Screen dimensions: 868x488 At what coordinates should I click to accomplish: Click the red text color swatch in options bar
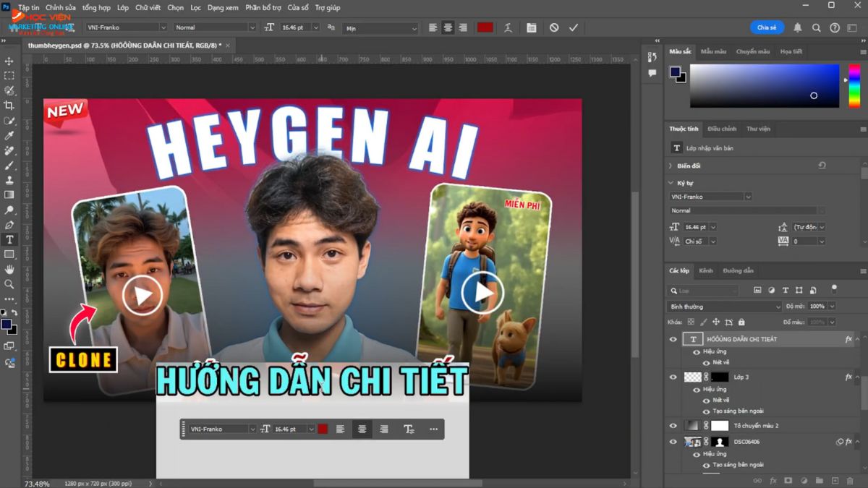[x=485, y=27]
